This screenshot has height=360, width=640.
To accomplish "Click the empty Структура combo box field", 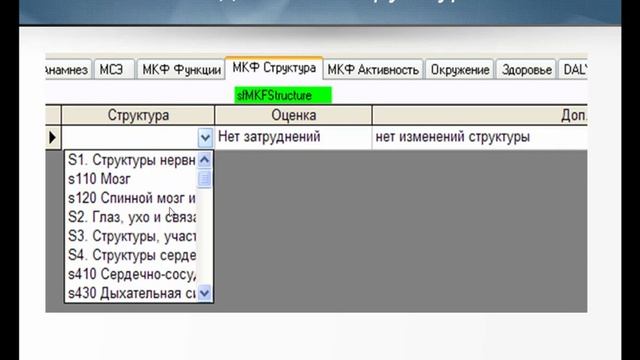I will [x=130, y=138].
